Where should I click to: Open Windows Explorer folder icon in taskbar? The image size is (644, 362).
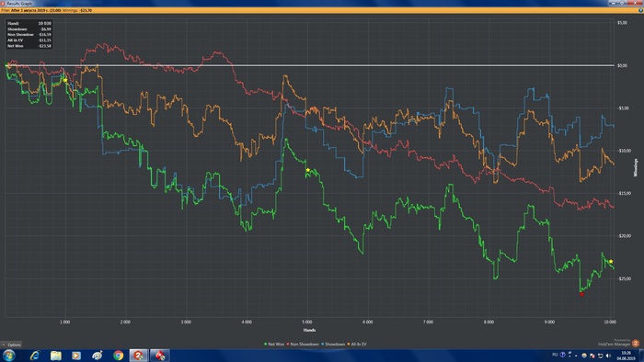(x=56, y=356)
